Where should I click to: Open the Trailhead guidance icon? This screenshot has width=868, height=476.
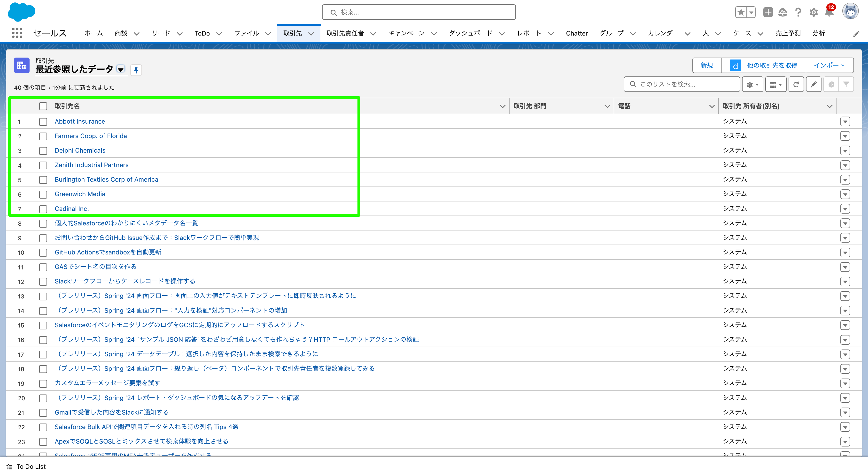[783, 12]
